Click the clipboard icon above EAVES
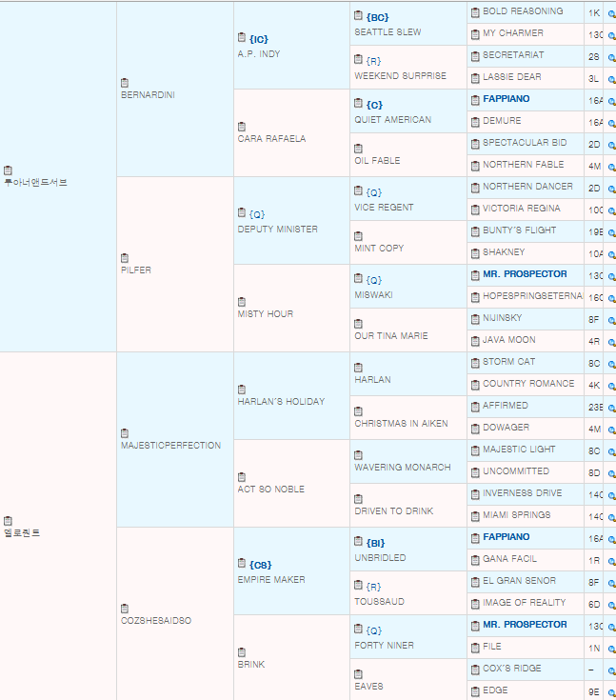Image resolution: width=616 pixels, height=700 pixels. [358, 673]
